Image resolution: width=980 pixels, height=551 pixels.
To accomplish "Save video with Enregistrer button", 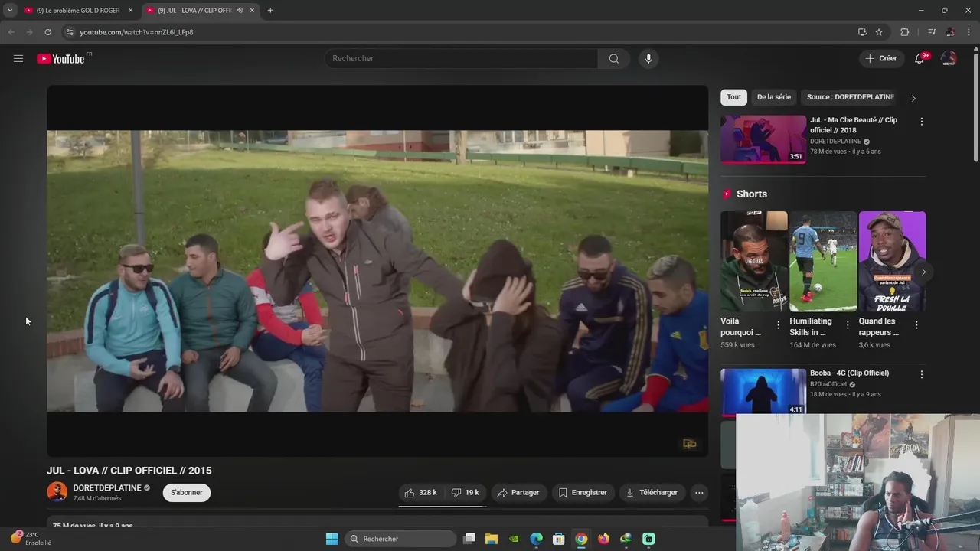I will [583, 493].
